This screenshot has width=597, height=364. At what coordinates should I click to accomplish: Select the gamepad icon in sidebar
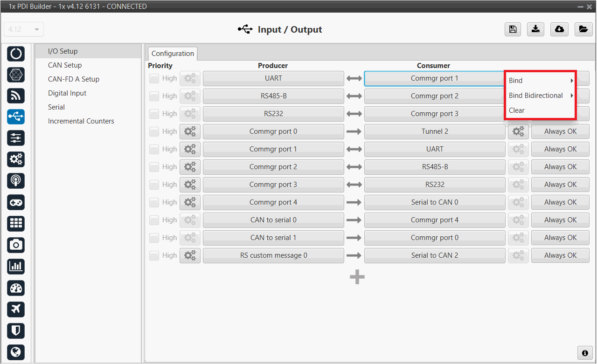(16, 202)
